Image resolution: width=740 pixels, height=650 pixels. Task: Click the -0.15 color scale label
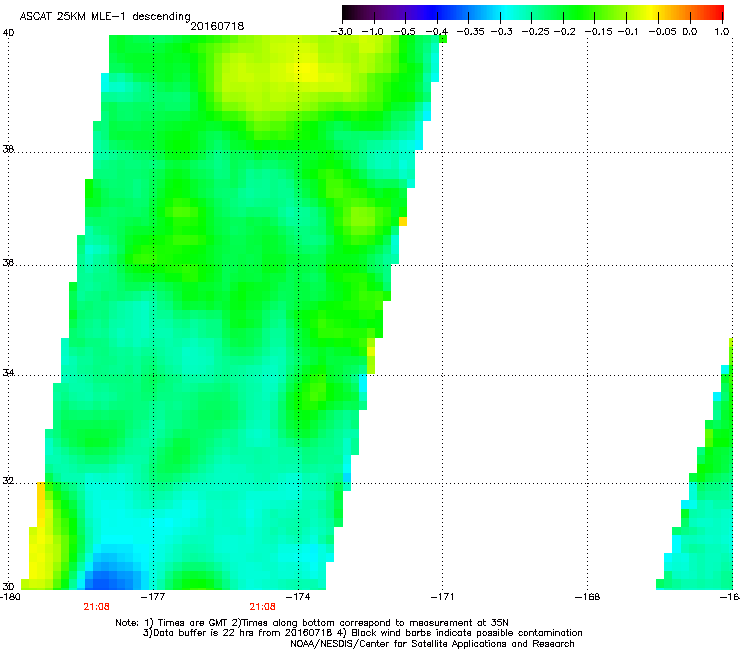598,32
